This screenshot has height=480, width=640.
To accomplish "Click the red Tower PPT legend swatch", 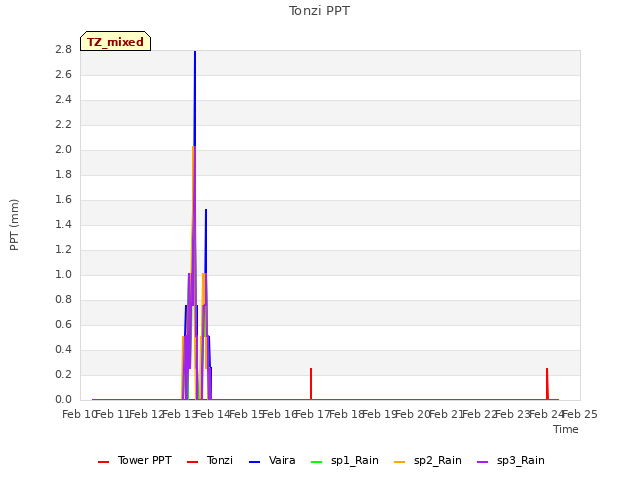I will coord(104,462).
